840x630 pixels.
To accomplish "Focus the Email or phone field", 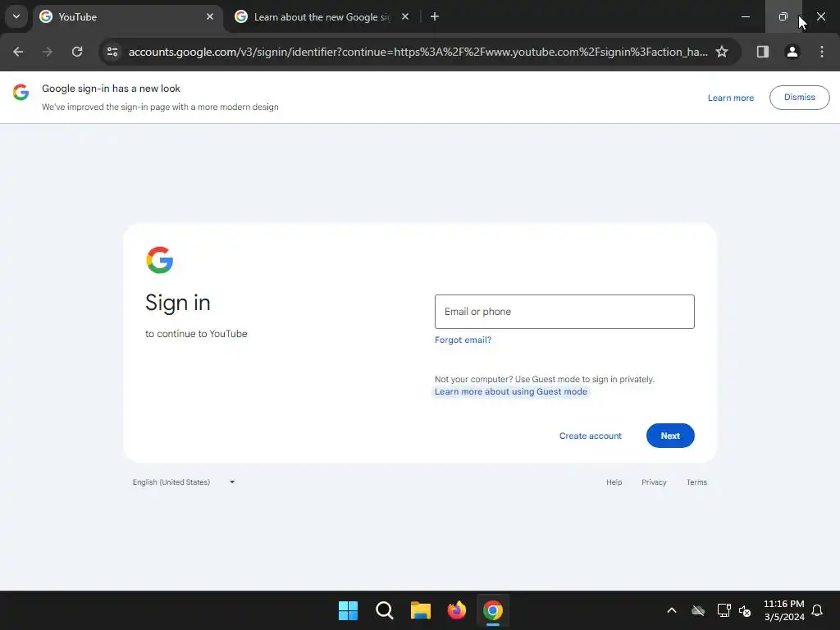I will point(564,311).
